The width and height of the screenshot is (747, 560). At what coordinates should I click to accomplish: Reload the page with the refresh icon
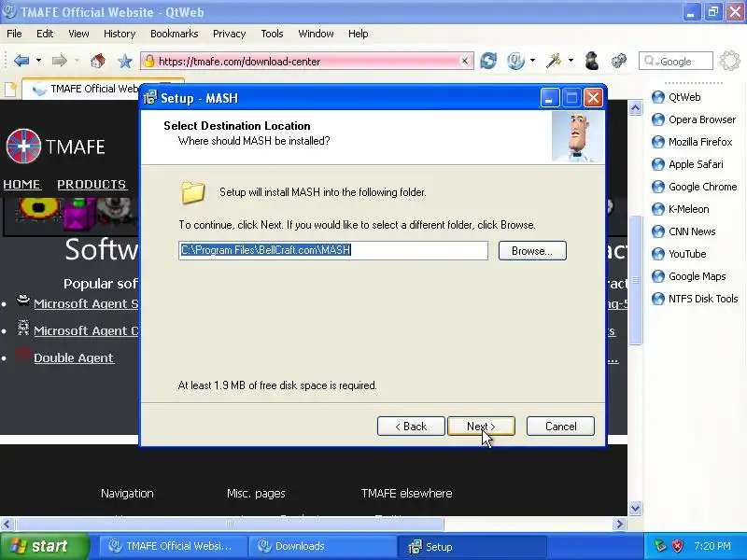[488, 61]
